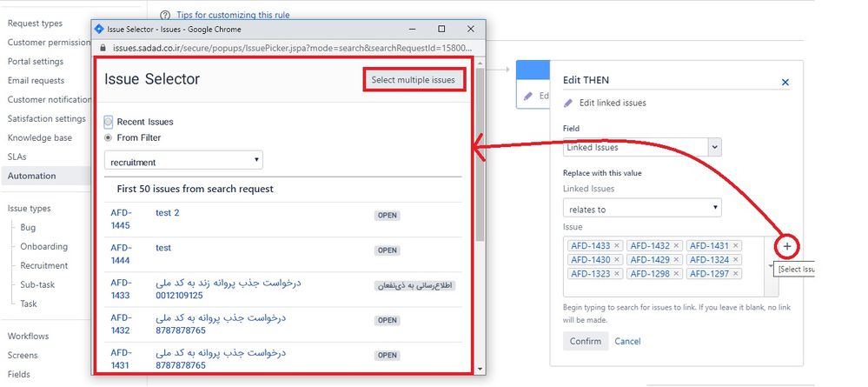Viewport: 868px width, 387px height.
Task: Click the Jira icon in popup title bar
Action: click(x=99, y=29)
